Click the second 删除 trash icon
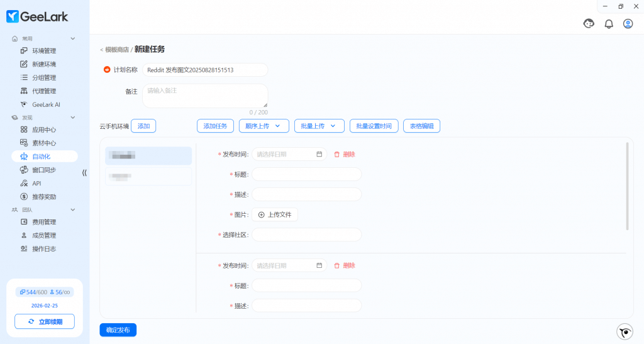Viewport: 644px width, 344px height. 336,265
